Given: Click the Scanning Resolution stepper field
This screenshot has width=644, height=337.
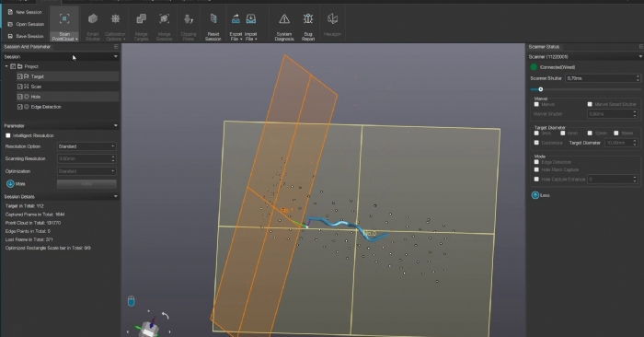Looking at the screenshot, I should pyautogui.click(x=86, y=158).
